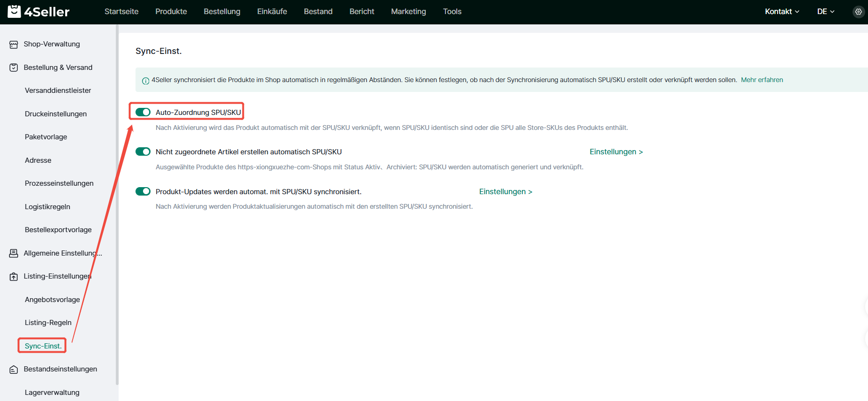868x401 pixels.
Task: Click the 4Seller logo icon
Action: coord(14,11)
